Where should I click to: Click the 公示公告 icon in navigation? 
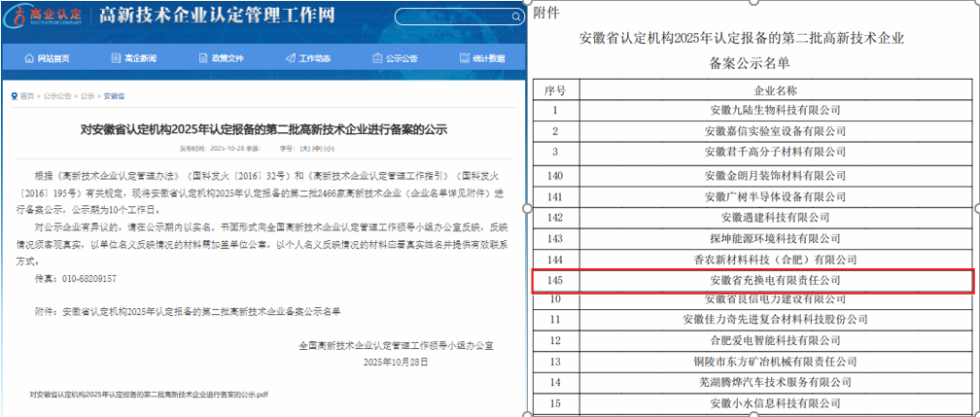pos(378,58)
